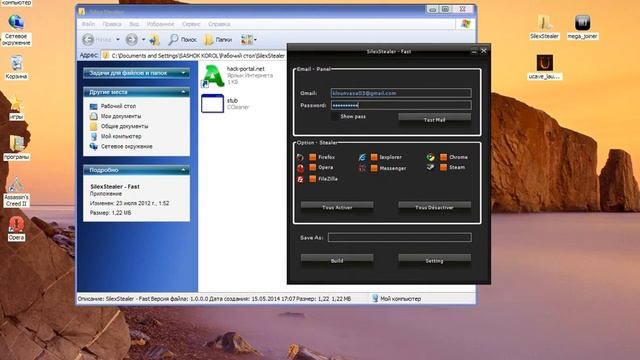Click the Chrome logo icon in Option panel
Screen dimensions: 640x360
click(431, 157)
